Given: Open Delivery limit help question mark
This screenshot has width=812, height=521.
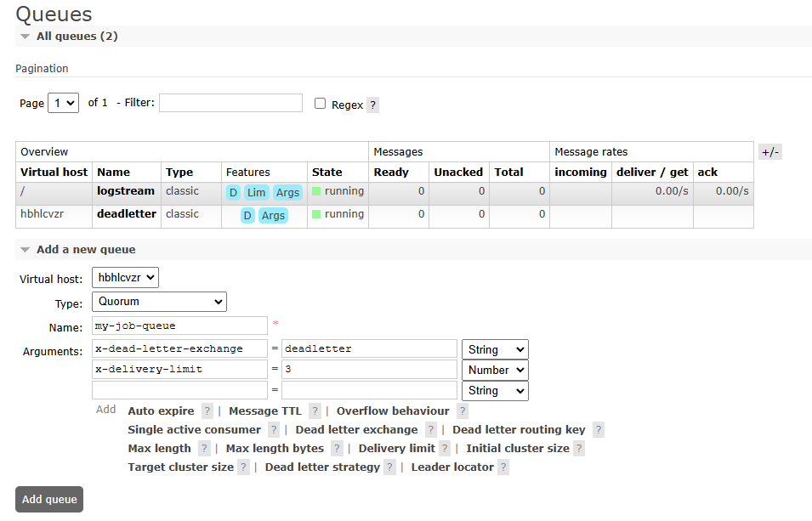Looking at the screenshot, I should coord(445,449).
